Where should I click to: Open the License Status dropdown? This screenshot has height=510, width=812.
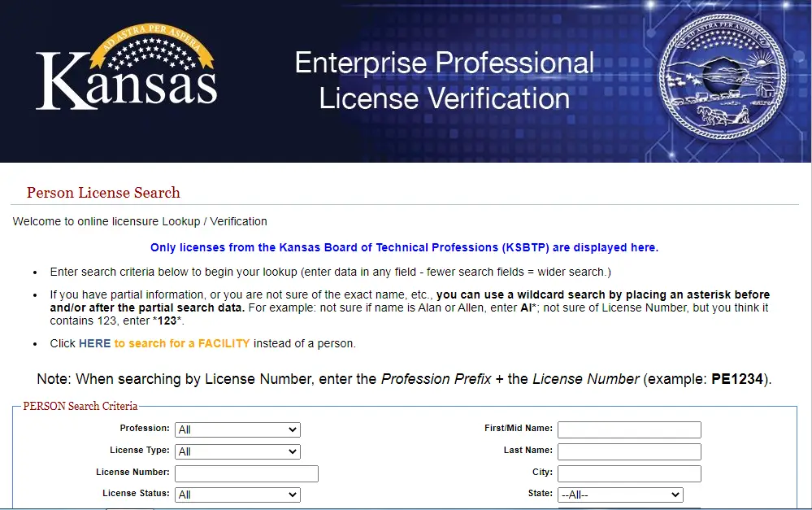click(x=237, y=495)
